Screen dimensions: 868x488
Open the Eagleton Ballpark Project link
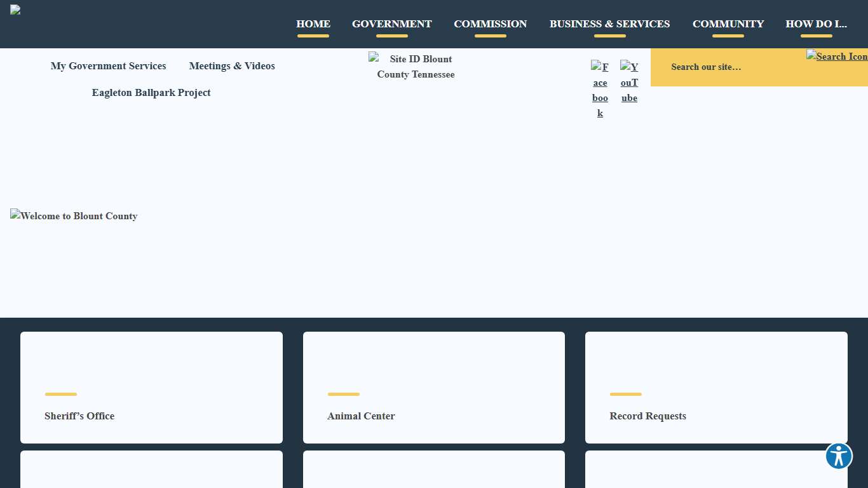[151, 93]
